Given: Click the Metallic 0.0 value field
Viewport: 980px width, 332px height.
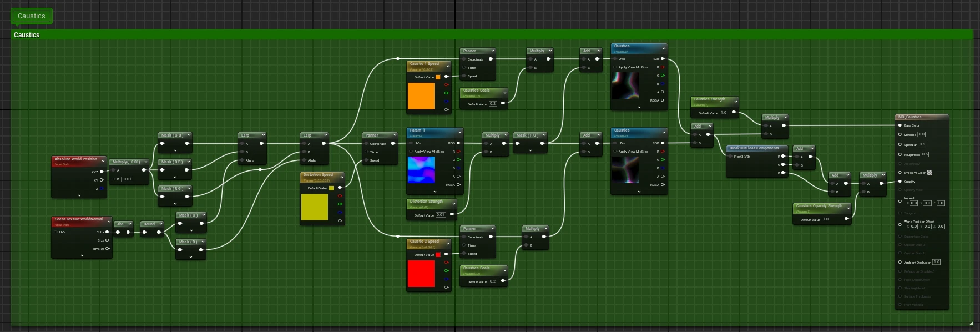Looking at the screenshot, I should coord(921,134).
